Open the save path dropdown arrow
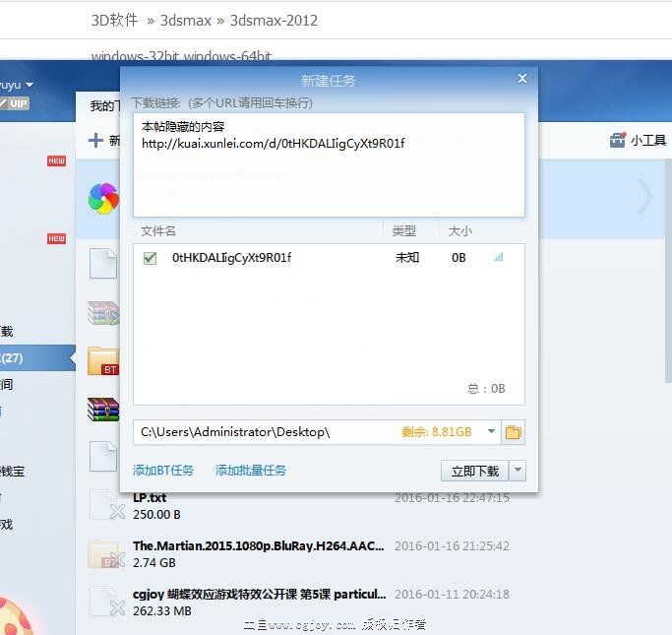Viewport: 672px width, 635px height. point(491,431)
